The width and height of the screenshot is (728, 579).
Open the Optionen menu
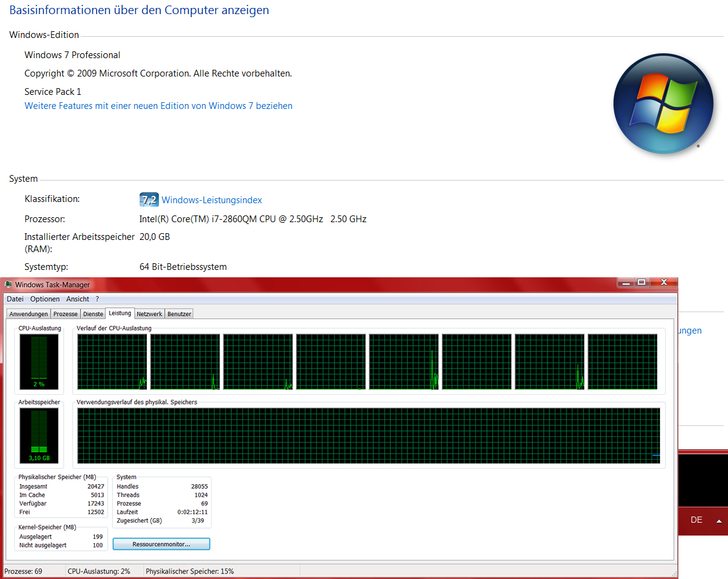coord(45,299)
